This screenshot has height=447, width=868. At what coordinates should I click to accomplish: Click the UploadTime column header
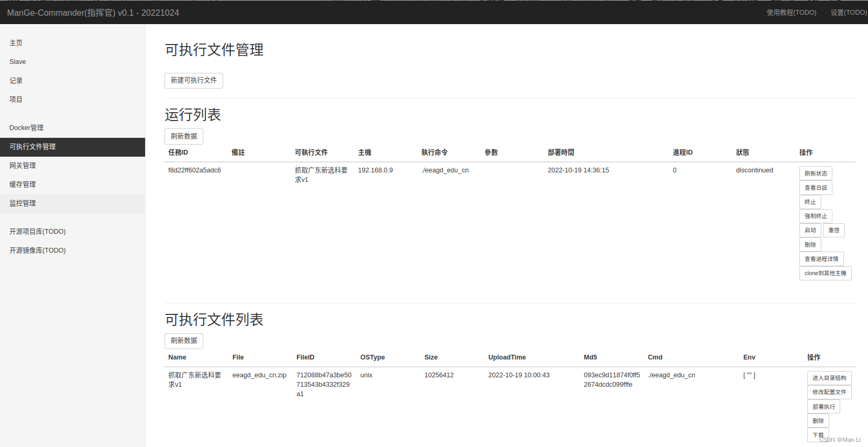point(507,357)
